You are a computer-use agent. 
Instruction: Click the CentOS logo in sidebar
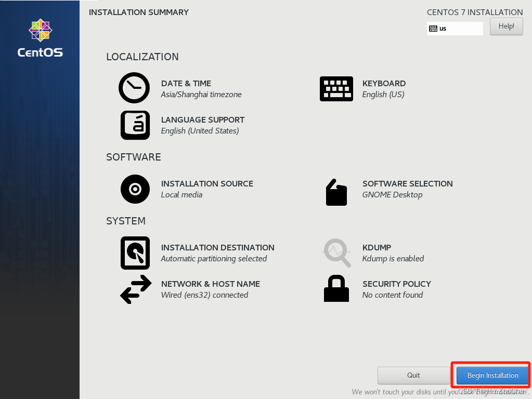tap(40, 38)
